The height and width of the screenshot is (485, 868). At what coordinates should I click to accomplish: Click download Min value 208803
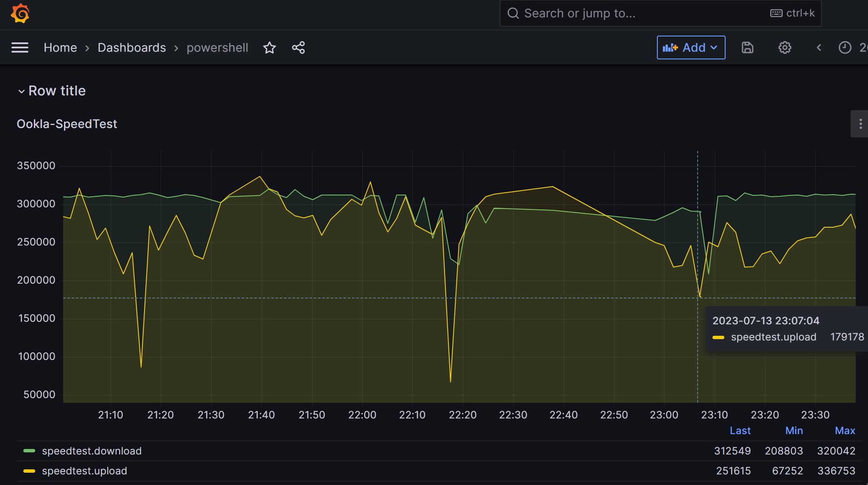[784, 451]
